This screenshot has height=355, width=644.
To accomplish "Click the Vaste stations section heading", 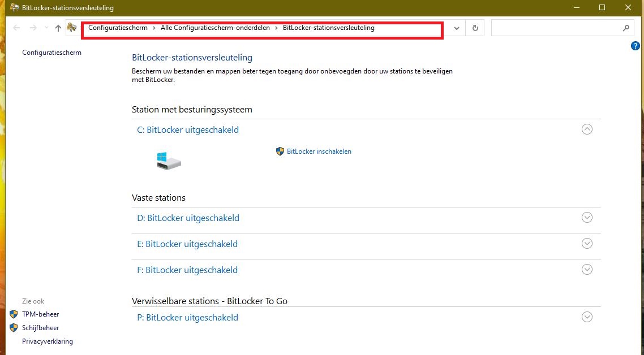I will pos(158,198).
